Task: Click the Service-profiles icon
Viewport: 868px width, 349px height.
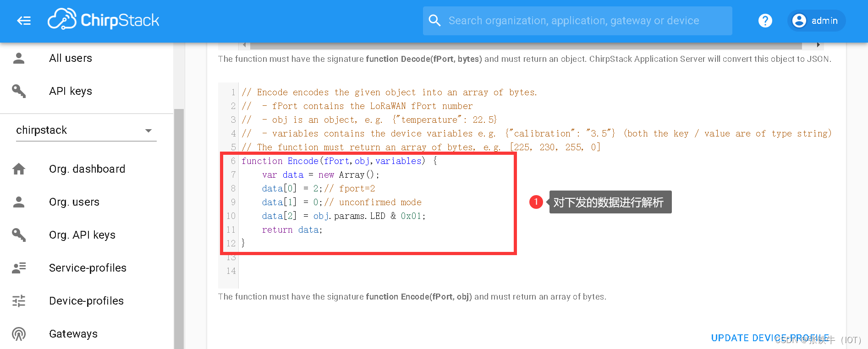Action: (19, 268)
